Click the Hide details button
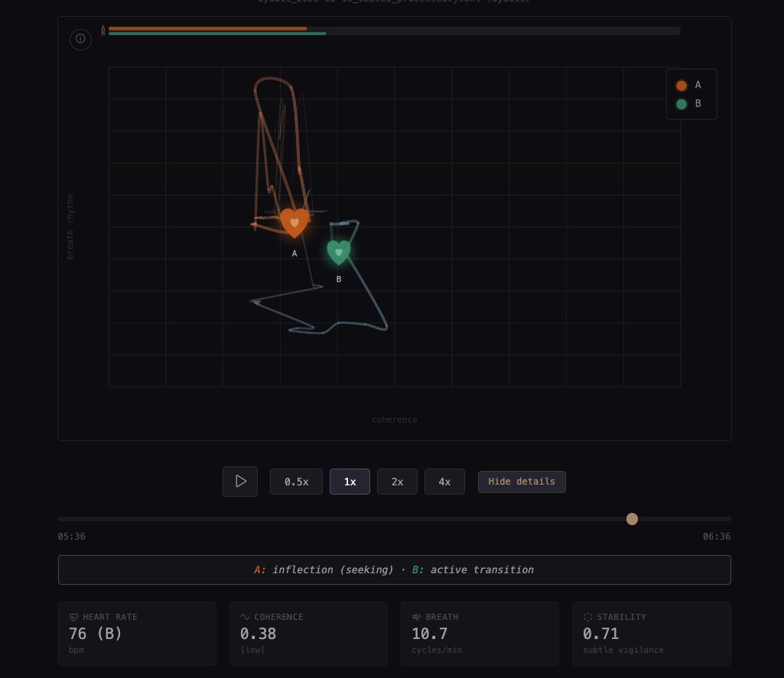 click(x=522, y=482)
